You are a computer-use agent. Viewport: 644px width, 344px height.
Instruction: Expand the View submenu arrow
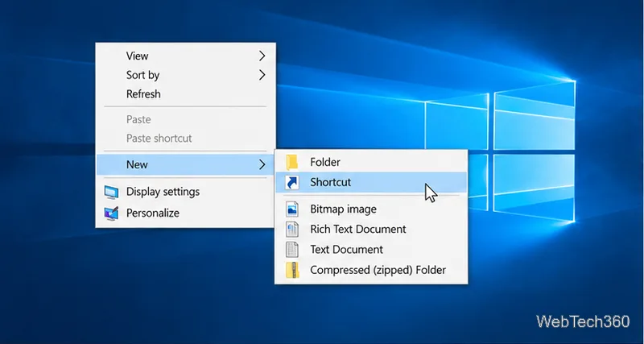262,56
